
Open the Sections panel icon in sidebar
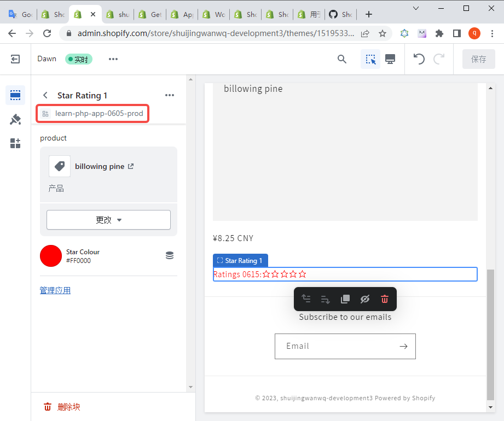pyautogui.click(x=15, y=95)
